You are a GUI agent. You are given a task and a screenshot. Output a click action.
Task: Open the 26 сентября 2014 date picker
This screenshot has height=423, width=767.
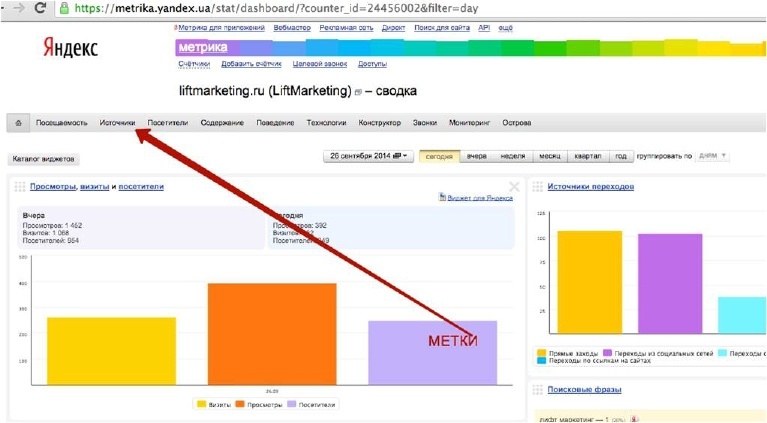367,156
